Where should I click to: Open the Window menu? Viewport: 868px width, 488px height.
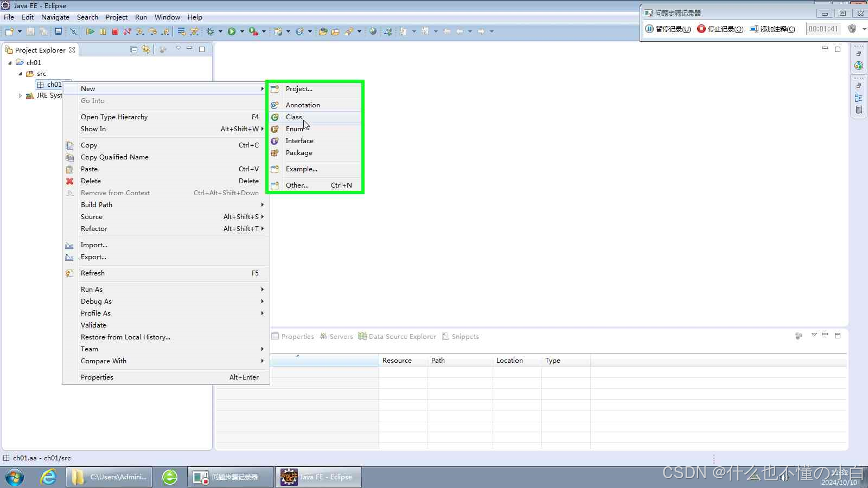167,17
